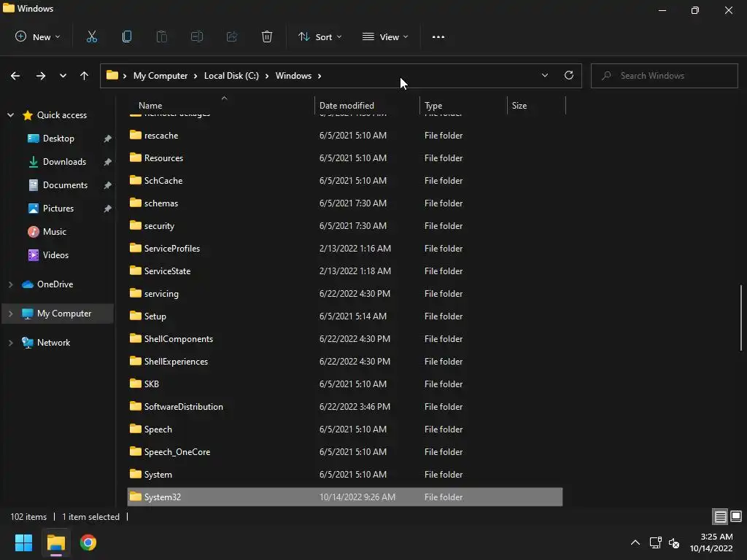This screenshot has width=747, height=560.
Task: Sort by Size column header
Action: pyautogui.click(x=519, y=106)
